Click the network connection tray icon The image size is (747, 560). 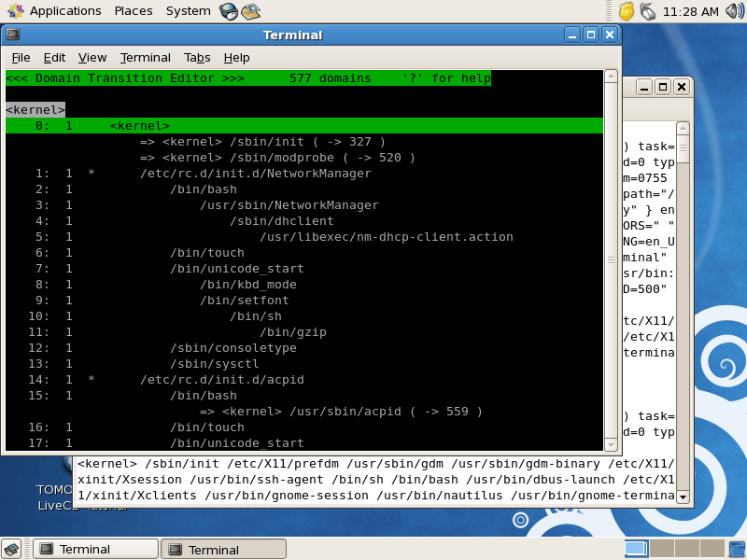pos(648,11)
